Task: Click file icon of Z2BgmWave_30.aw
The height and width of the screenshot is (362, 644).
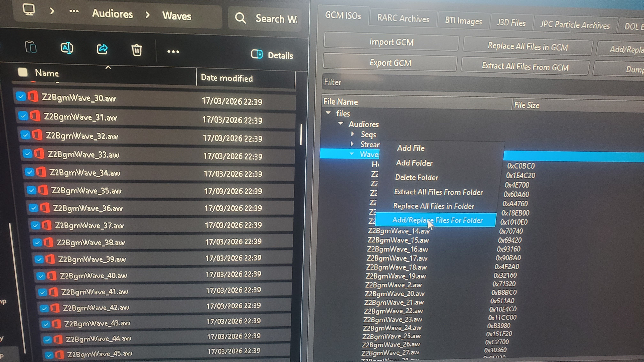Action: point(33,96)
